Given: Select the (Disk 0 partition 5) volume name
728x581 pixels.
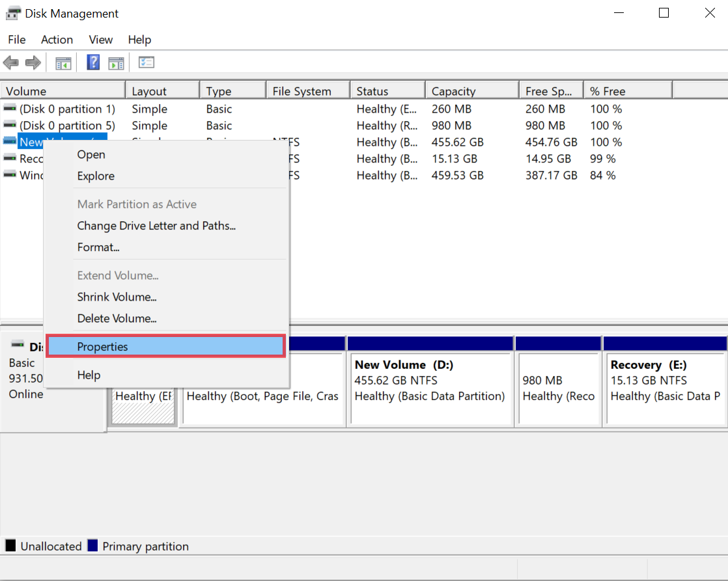Looking at the screenshot, I should click(x=67, y=126).
